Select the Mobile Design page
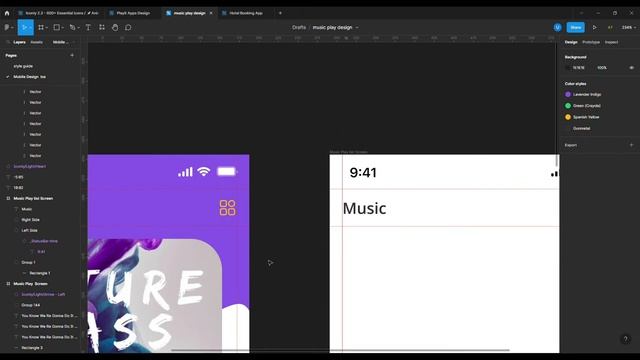This screenshot has height=360, width=640. click(x=29, y=77)
